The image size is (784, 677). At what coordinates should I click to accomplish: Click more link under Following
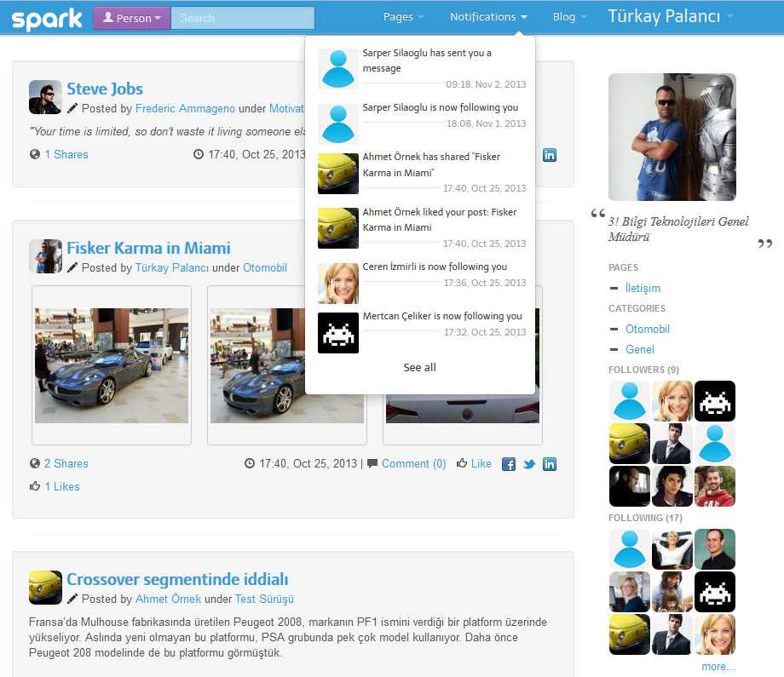pyautogui.click(x=718, y=667)
